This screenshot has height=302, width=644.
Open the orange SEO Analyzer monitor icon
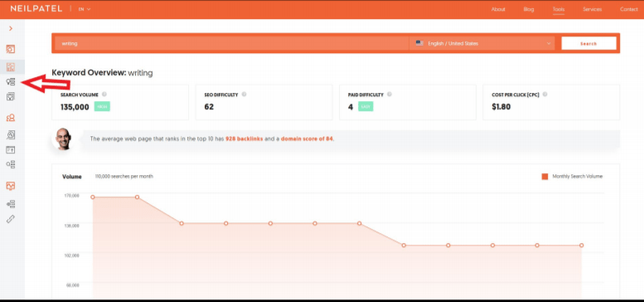[x=11, y=186]
